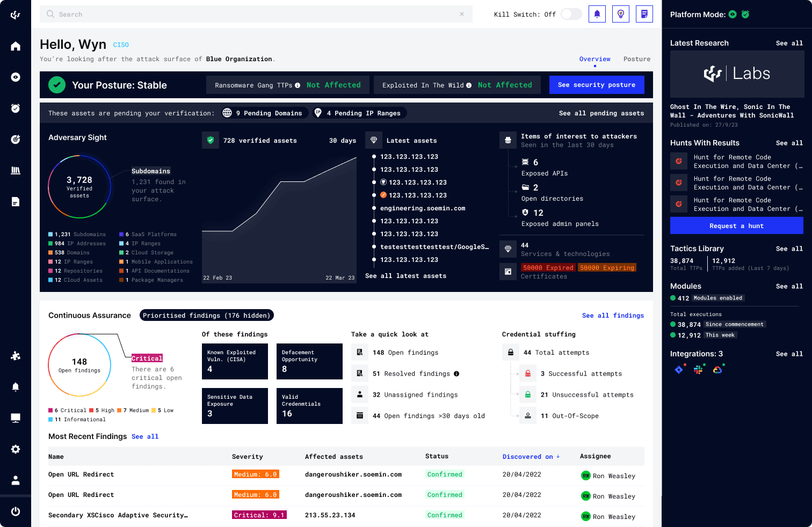This screenshot has height=527, width=812.
Task: Click the lightbulb icon in top bar
Action: (621, 14)
